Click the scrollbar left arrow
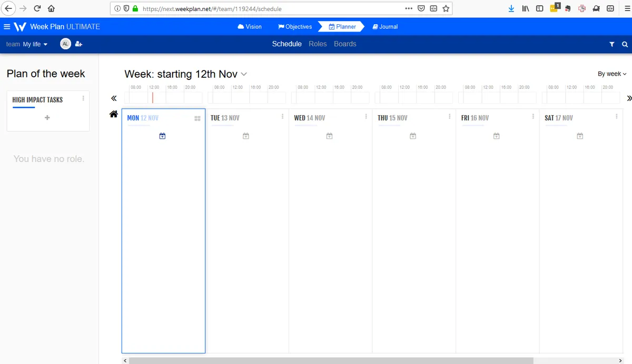 coord(125,361)
